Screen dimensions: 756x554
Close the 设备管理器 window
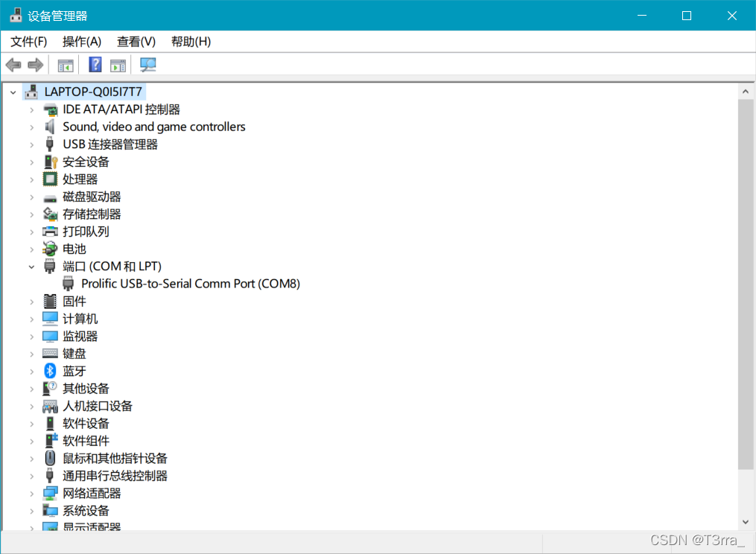click(x=732, y=16)
